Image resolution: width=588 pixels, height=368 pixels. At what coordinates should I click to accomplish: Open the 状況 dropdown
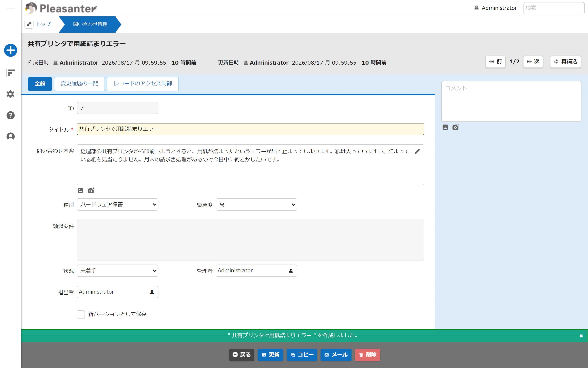(118, 271)
